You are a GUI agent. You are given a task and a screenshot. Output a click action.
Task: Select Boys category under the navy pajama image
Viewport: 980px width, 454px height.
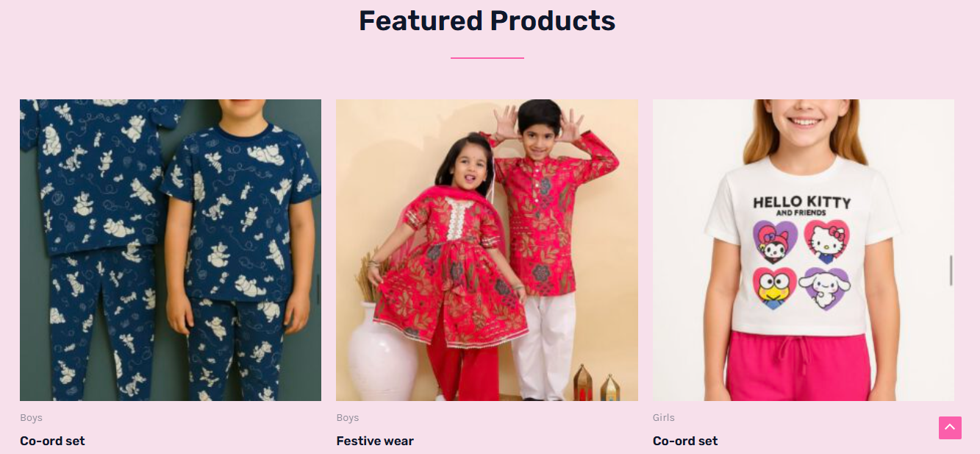[x=31, y=418]
